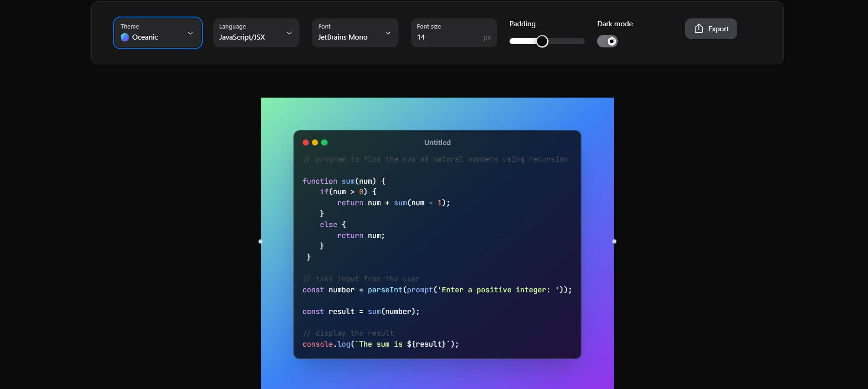The image size is (868, 389).
Task: Click the chevron arrow in Font selector
Action: click(388, 33)
